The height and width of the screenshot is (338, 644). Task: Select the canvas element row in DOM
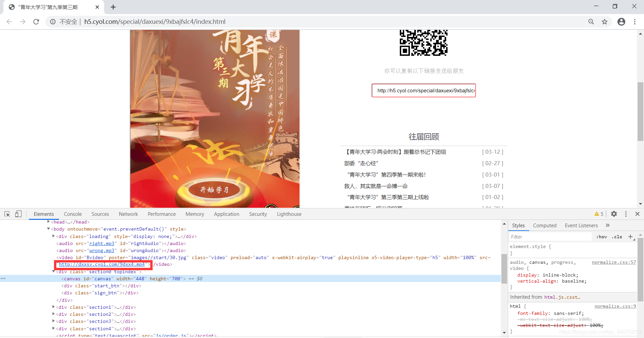click(250, 279)
